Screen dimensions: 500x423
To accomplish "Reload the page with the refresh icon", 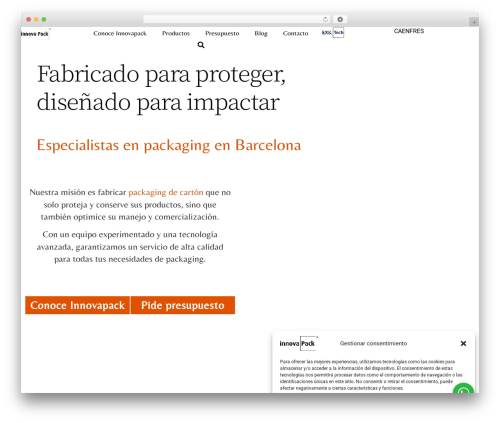I will pos(325,20).
